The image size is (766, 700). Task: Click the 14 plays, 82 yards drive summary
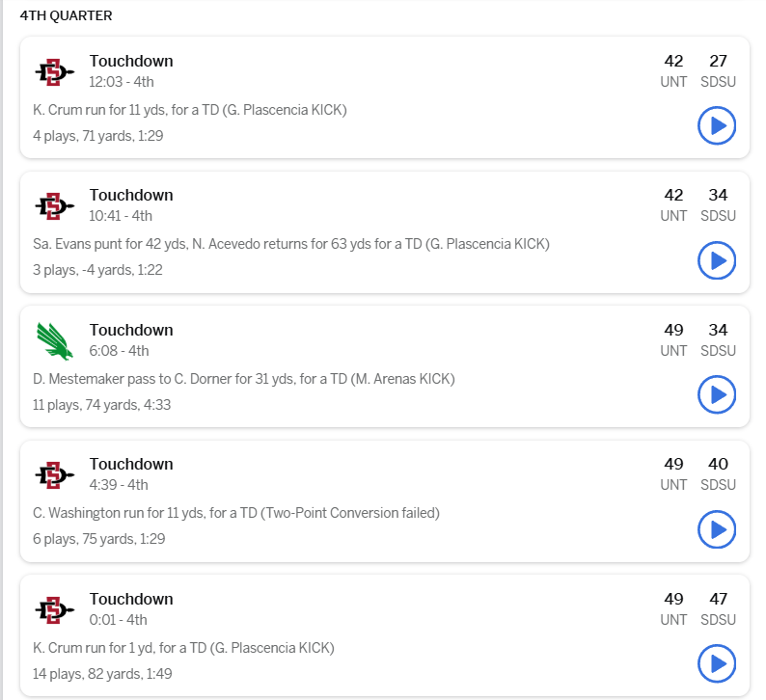click(97, 674)
